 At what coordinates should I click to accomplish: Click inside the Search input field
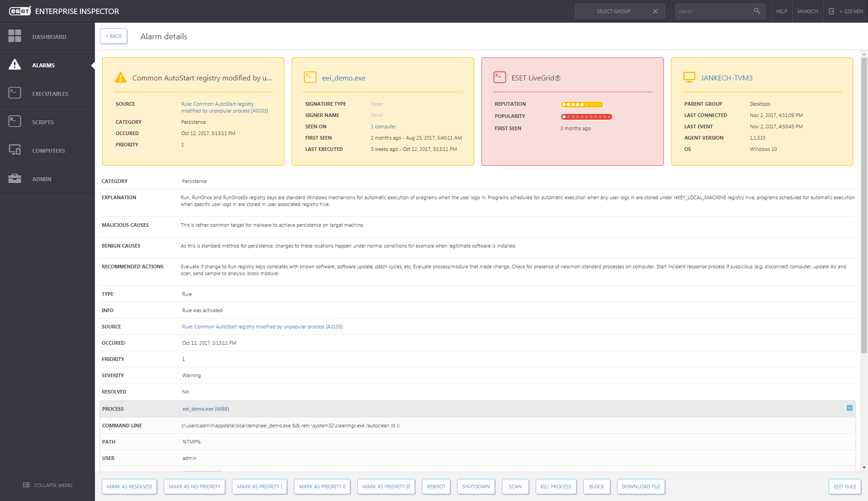tap(713, 11)
